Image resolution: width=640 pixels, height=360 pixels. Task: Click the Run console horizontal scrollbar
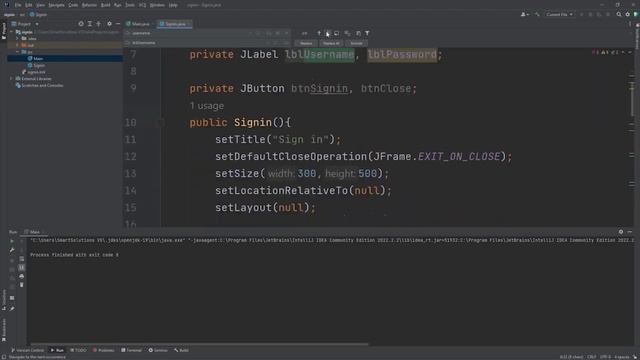[x=200, y=344]
